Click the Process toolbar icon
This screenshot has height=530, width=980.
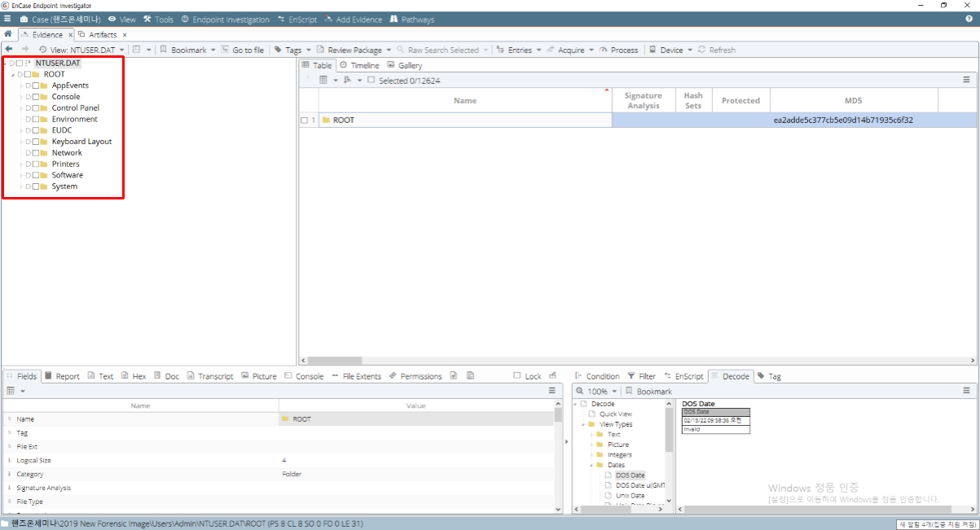point(604,50)
